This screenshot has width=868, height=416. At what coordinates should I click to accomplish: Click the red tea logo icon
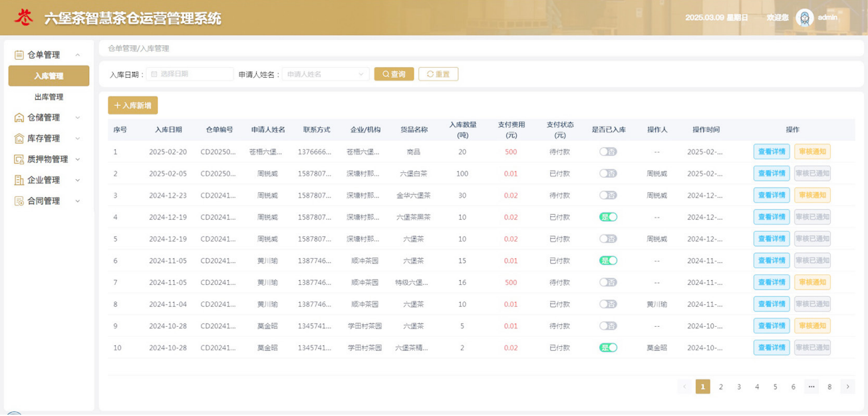[x=25, y=17]
